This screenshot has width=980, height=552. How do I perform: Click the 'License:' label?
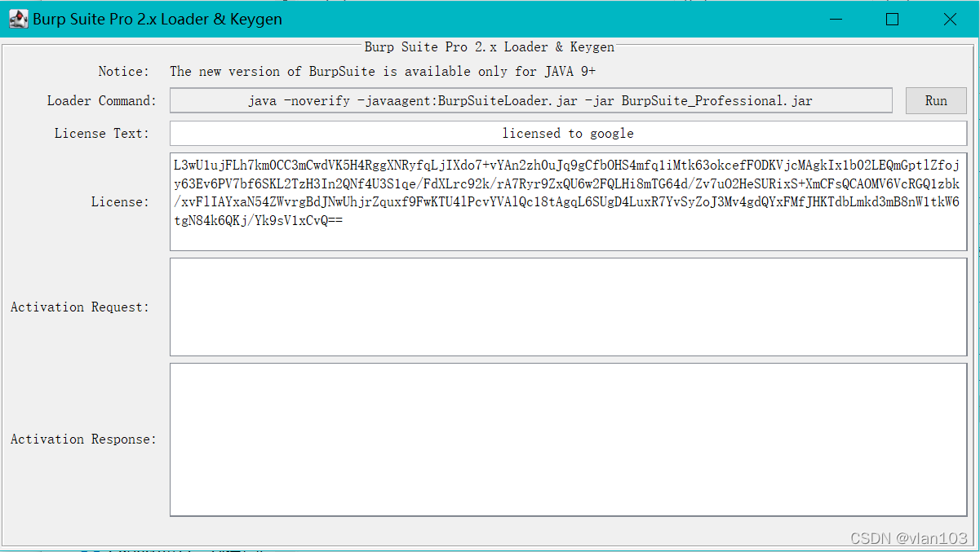point(121,202)
